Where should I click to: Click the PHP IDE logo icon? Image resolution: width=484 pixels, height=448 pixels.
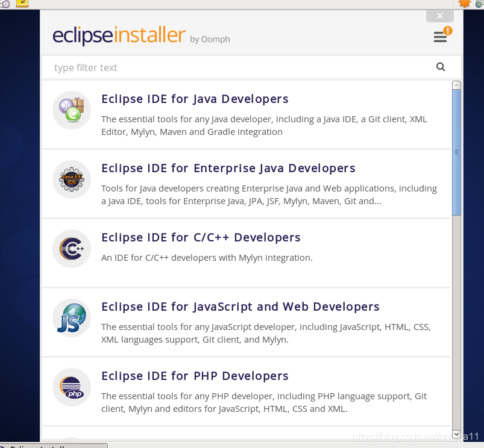click(71, 387)
